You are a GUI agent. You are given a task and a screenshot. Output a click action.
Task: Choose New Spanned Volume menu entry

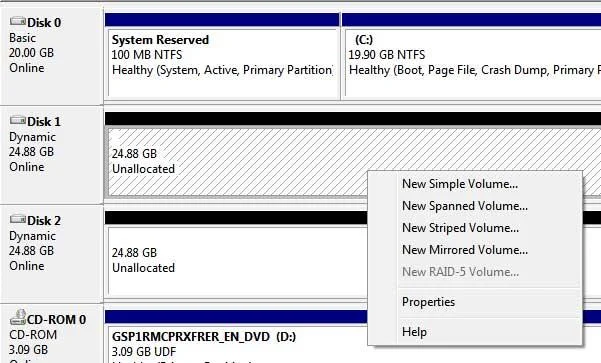465,206
